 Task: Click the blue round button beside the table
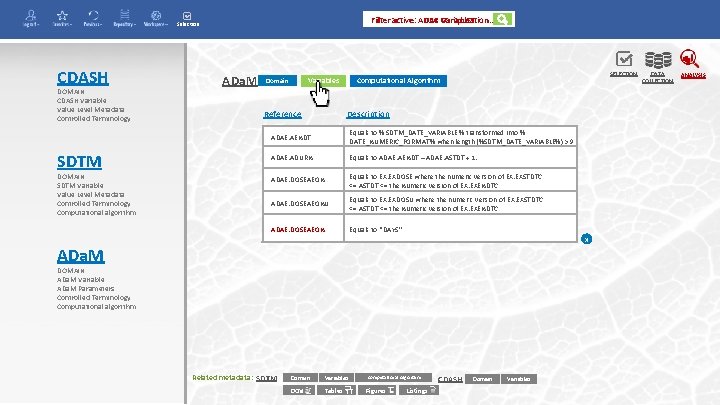coord(586,239)
